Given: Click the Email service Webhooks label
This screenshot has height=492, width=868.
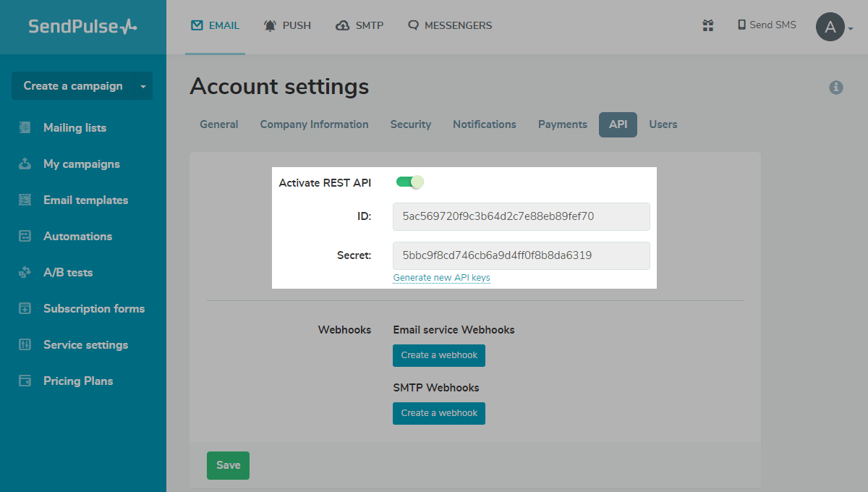Looking at the screenshot, I should click(454, 330).
